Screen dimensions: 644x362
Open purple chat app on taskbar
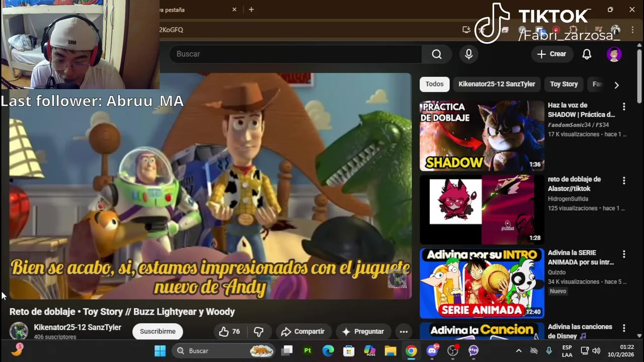coord(473,350)
